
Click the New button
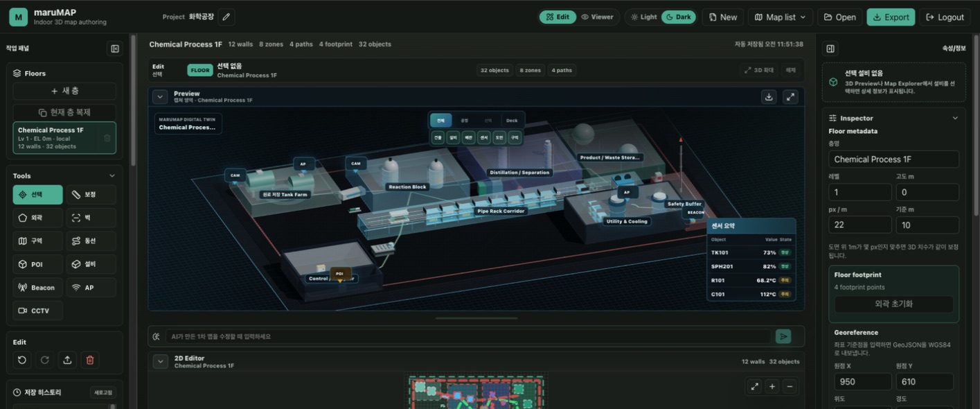723,17
